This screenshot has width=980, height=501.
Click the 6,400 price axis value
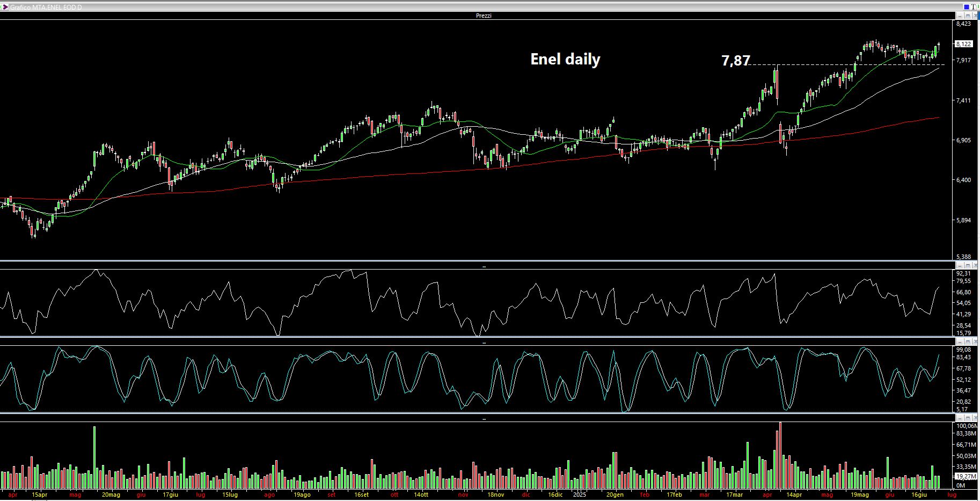point(963,180)
